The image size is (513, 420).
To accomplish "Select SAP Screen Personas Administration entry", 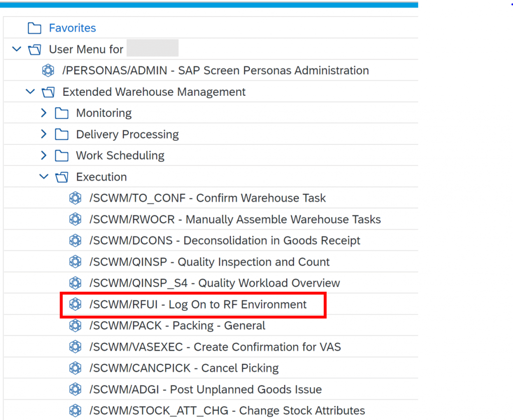I will coord(215,71).
